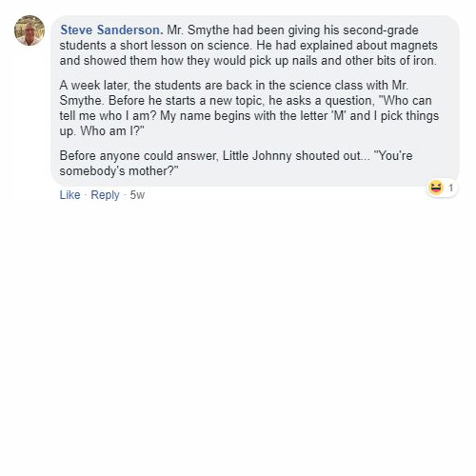476x476 pixels.
Task: Click 'he asks a question' phrase
Action: 320,101
